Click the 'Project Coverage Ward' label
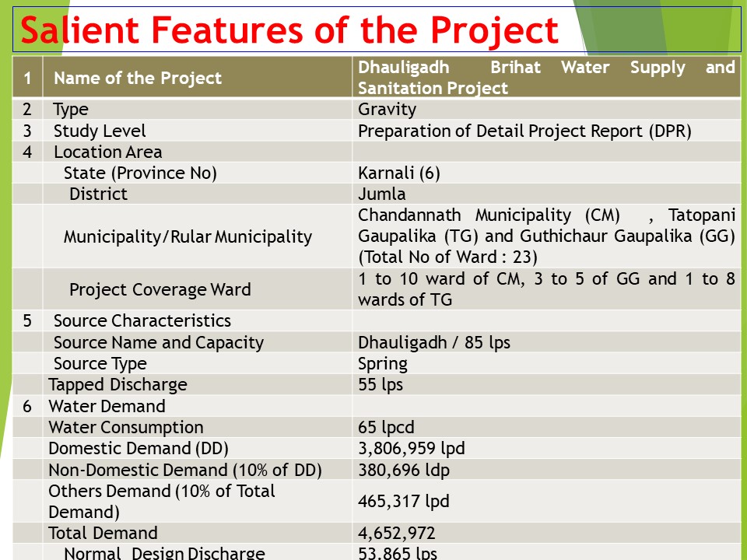Viewport: 747px width, 560px height. pos(160,289)
